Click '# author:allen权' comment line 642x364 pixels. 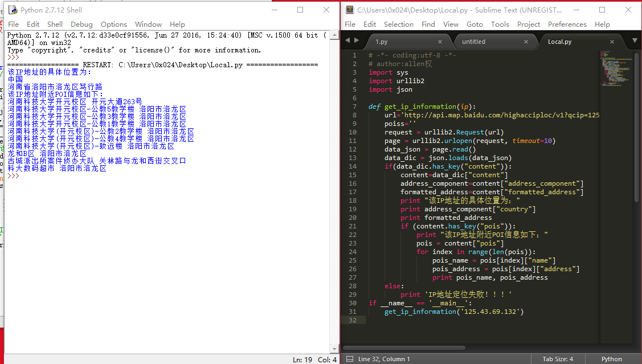[400, 64]
